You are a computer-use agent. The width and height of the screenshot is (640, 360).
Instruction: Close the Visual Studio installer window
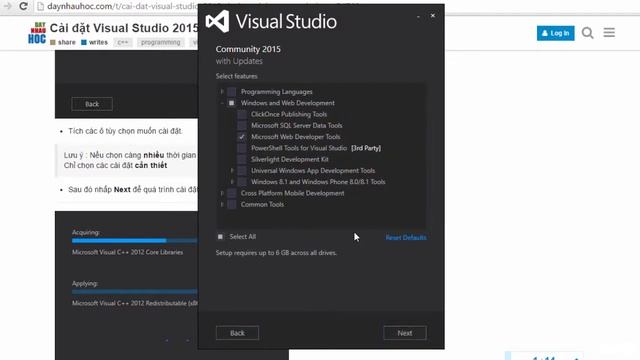click(x=433, y=16)
